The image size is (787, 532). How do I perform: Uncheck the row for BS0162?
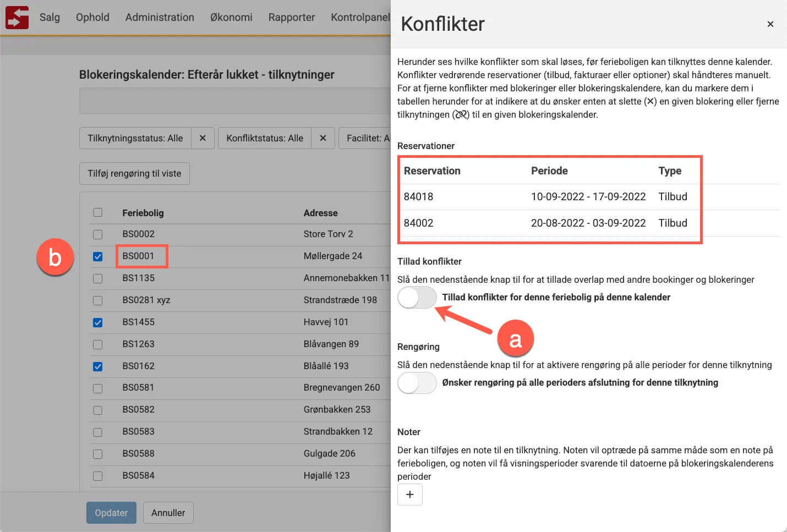[97, 366]
